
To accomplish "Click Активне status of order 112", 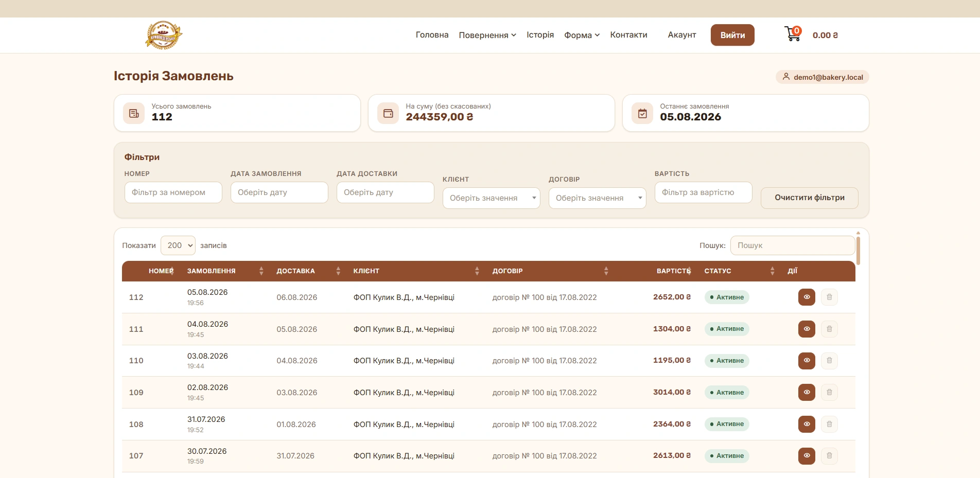I will pos(727,297).
